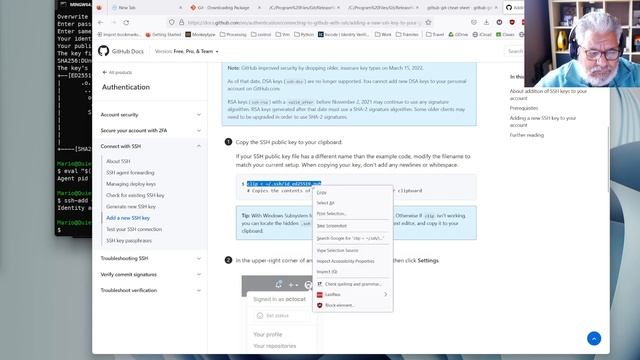This screenshot has height=360, width=640.
Task: Open the Version Free, Pro, & Team dropdown
Action: 187,51
